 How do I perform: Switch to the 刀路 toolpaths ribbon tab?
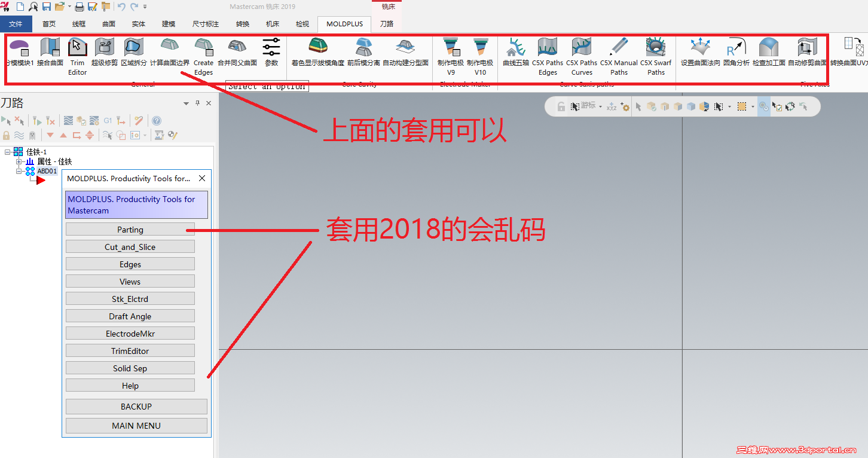[x=387, y=24]
